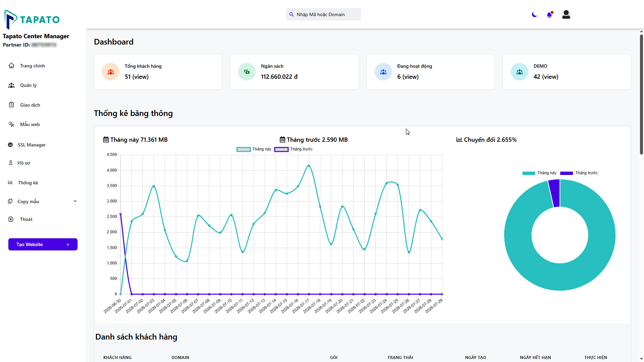This screenshot has width=644, height=362.
Task: Toggle Tháng trước series in line chart legend
Action: tap(293, 149)
